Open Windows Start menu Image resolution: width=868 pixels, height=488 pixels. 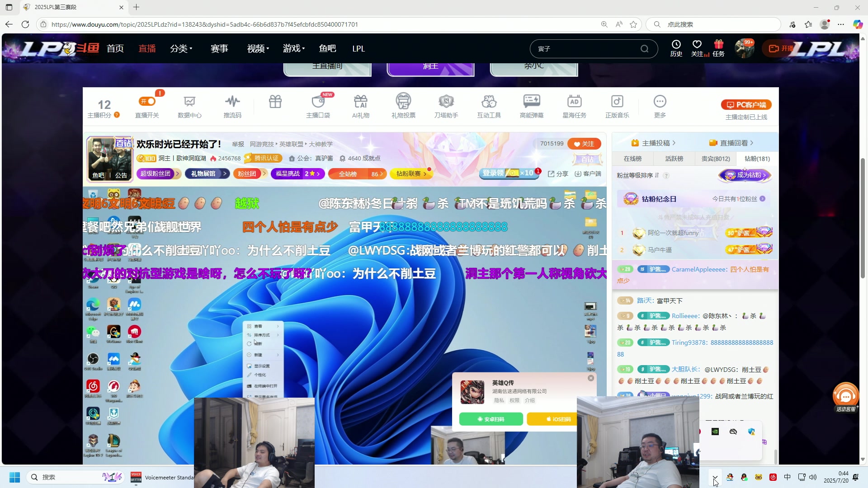14,477
